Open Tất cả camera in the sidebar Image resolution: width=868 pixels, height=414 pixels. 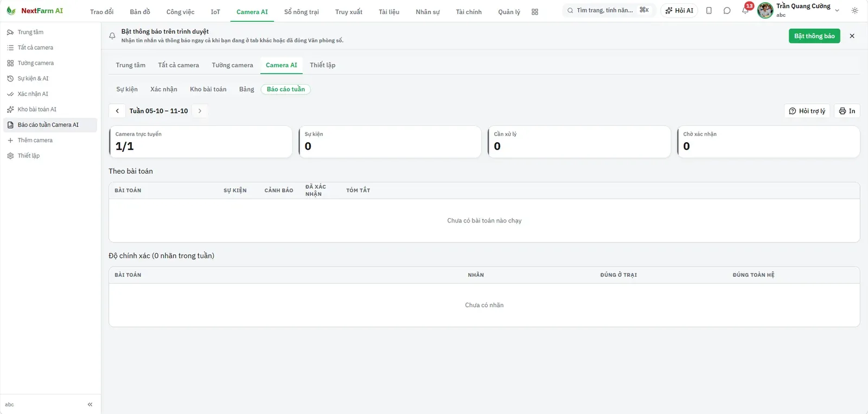click(x=50, y=48)
